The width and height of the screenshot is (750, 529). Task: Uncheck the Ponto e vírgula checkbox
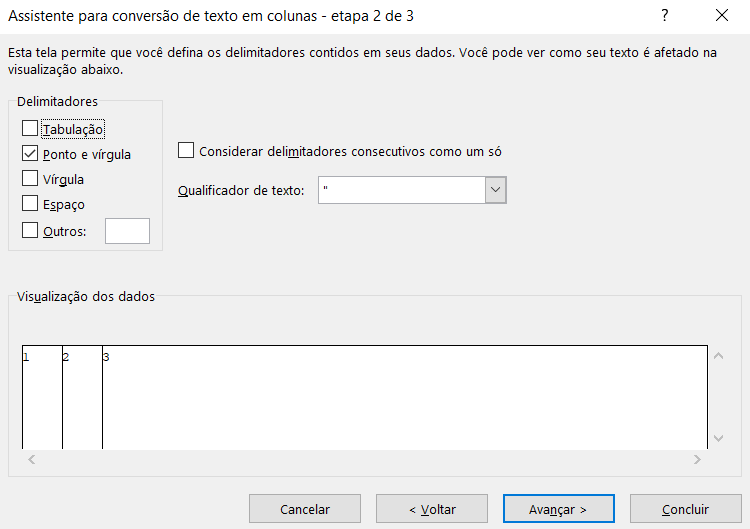30,154
